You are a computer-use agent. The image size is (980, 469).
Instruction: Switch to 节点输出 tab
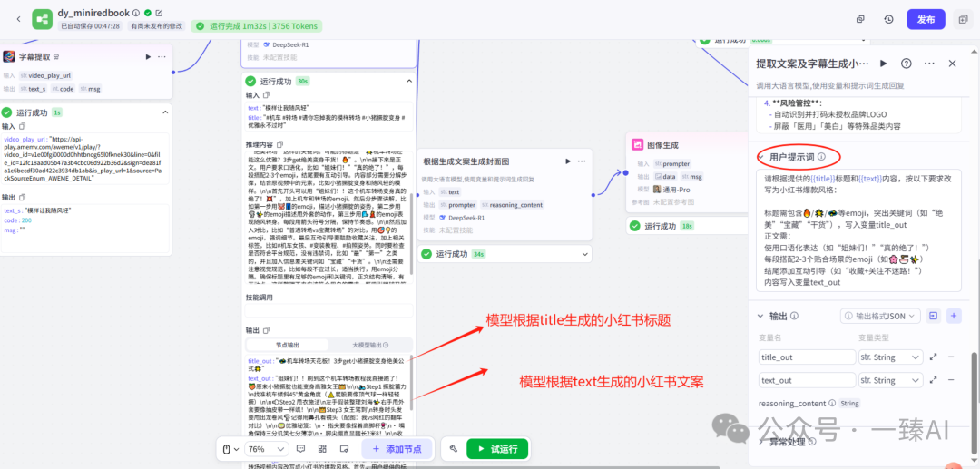(288, 345)
